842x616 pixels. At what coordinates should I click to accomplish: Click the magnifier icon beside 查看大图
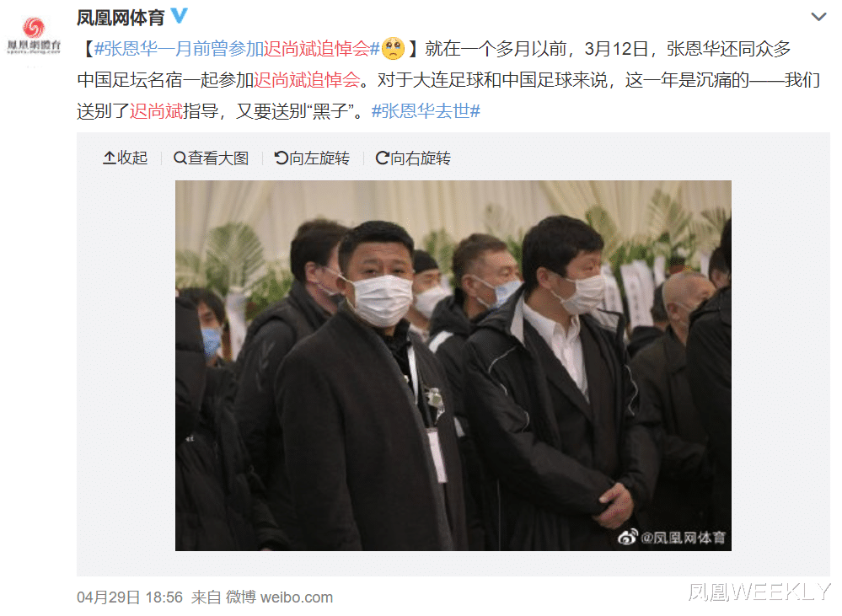tap(180, 158)
